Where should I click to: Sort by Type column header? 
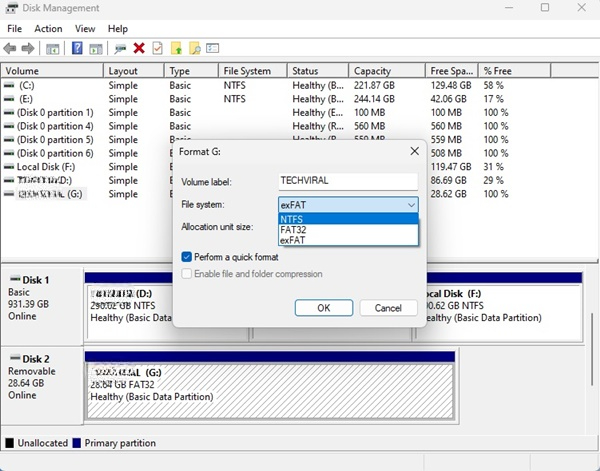pyautogui.click(x=191, y=71)
